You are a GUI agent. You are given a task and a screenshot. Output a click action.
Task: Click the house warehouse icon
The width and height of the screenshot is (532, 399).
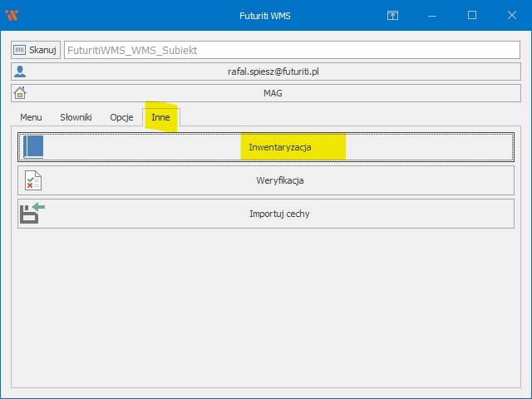click(20, 93)
